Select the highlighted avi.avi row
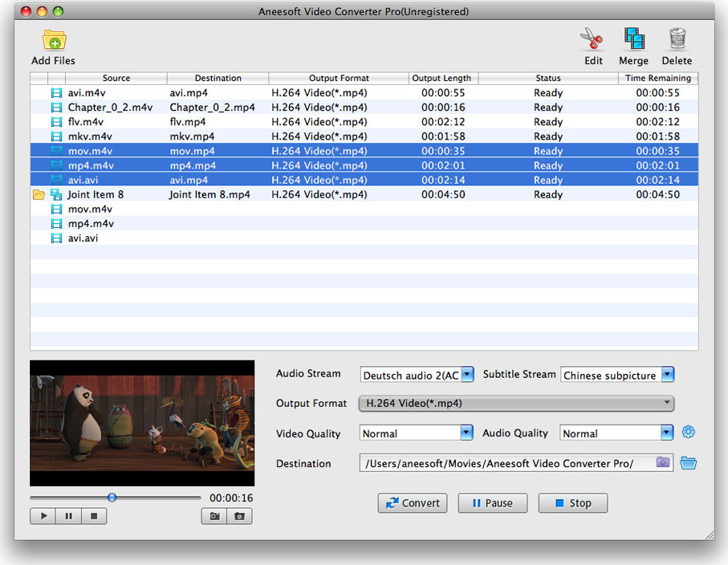Image resolution: width=728 pixels, height=565 pixels. pos(364,180)
